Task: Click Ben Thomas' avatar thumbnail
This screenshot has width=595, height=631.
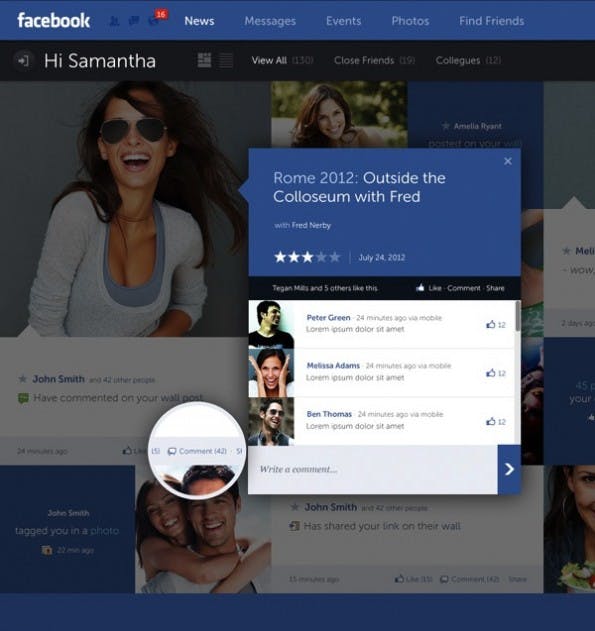Action: [x=271, y=421]
